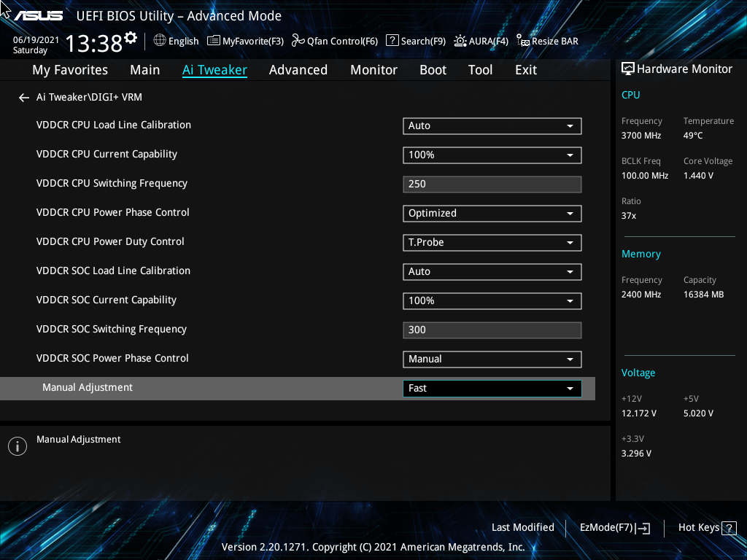
Task: Open the BIOS Search function
Action: tap(415, 41)
